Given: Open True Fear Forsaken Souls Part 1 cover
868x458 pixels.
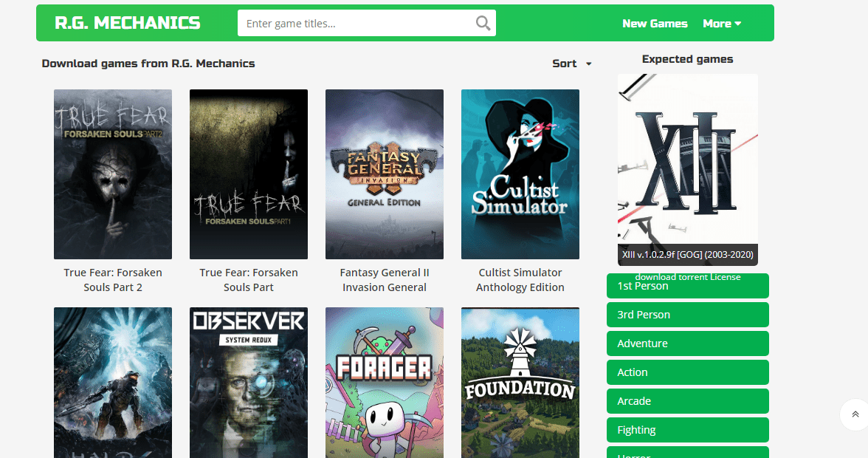Looking at the screenshot, I should point(249,174).
